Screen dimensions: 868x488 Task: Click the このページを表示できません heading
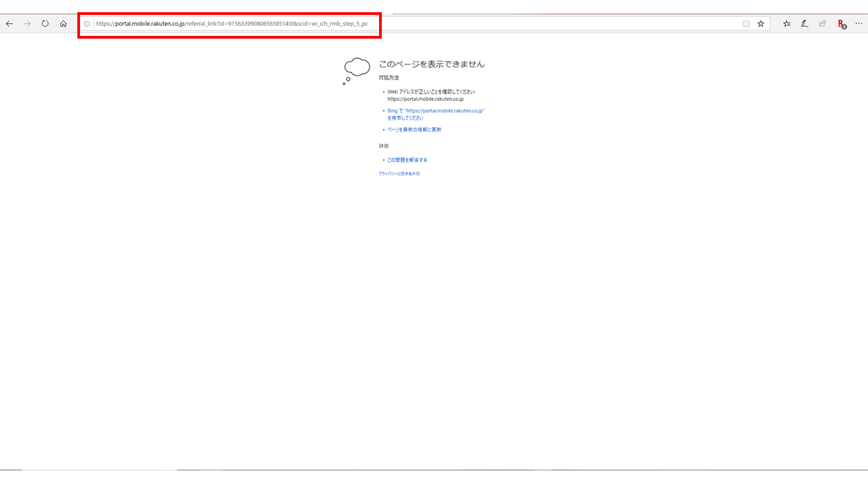pyautogui.click(x=432, y=64)
